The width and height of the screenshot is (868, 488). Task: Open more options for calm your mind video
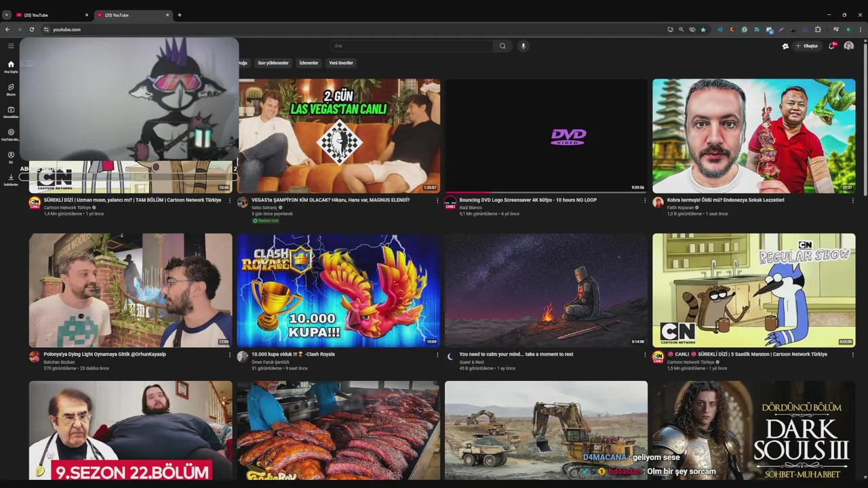645,354
